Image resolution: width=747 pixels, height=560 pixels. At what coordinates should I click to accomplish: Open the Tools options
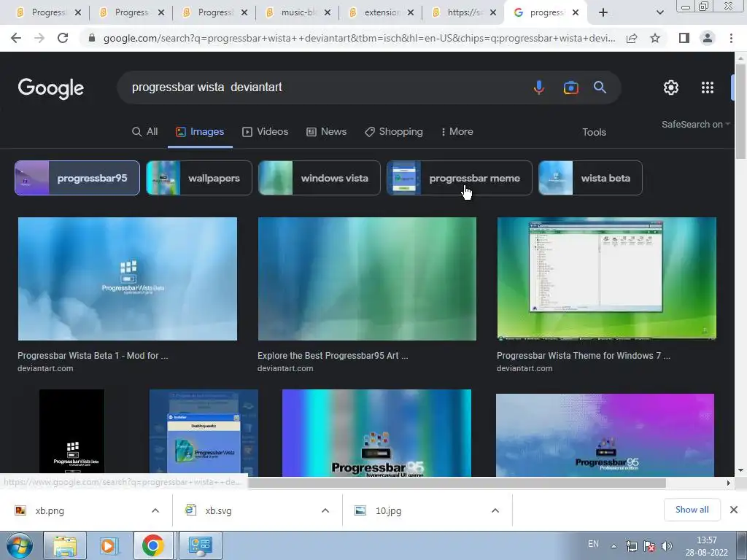coord(594,132)
